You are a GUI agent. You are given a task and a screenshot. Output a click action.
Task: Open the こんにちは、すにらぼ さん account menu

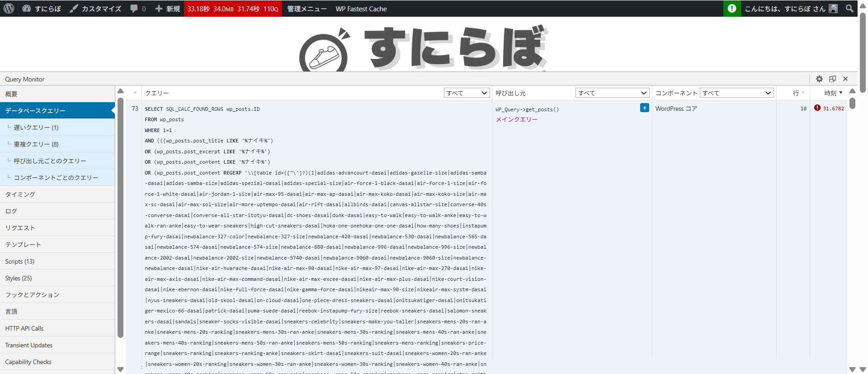click(791, 9)
